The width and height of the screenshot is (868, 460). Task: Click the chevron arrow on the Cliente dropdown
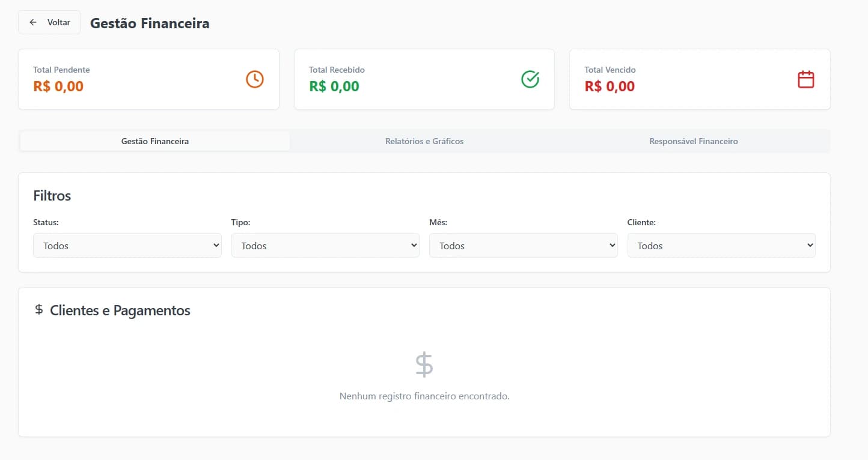point(810,245)
